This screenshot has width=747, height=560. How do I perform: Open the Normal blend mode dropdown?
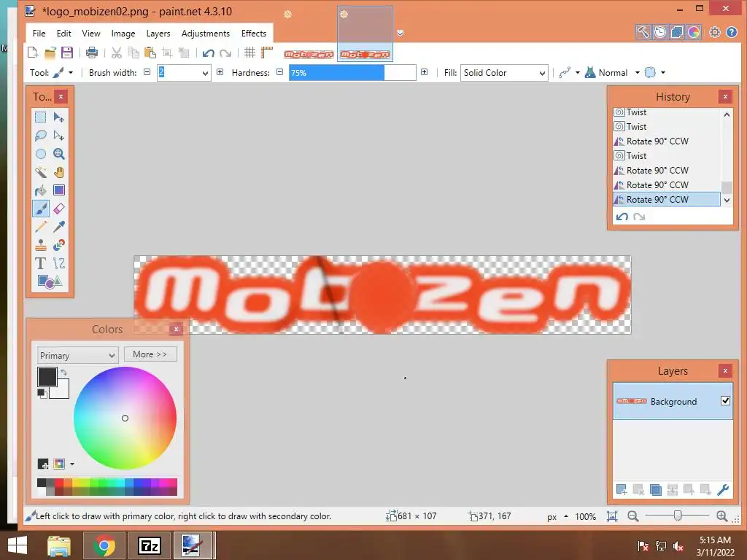[638, 73]
